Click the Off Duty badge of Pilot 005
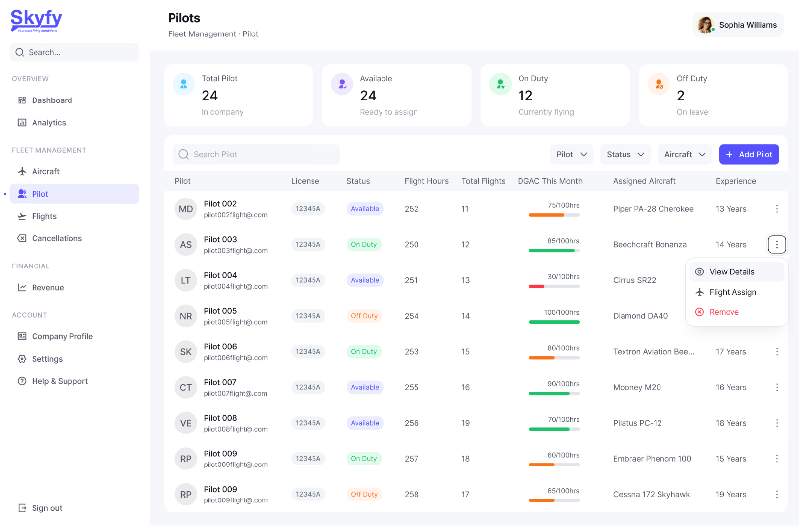Image resolution: width=799 pixels, height=532 pixels. [364, 316]
